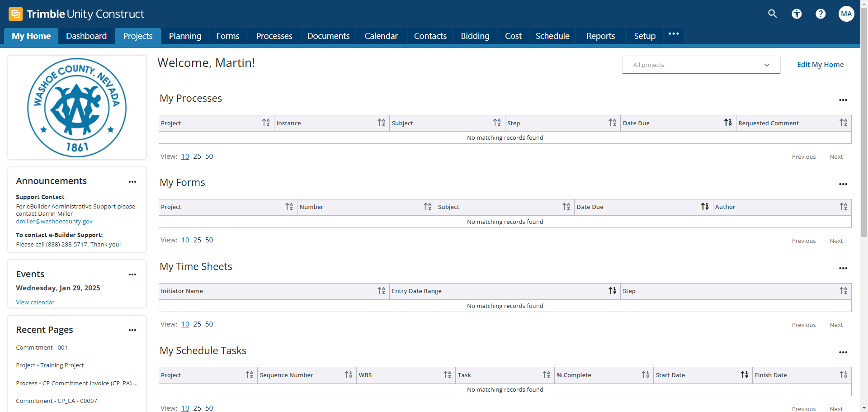Open the All projects dropdown
868x412 pixels.
point(701,65)
